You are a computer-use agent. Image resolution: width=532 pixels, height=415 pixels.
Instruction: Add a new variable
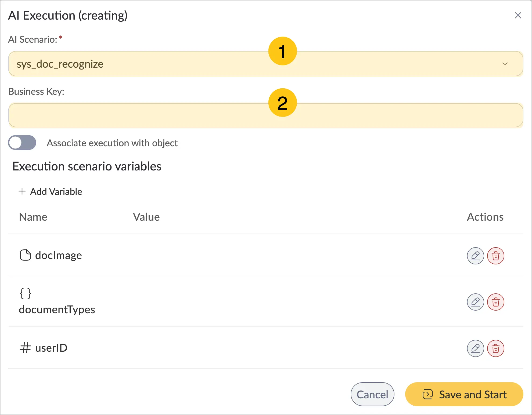[50, 191]
